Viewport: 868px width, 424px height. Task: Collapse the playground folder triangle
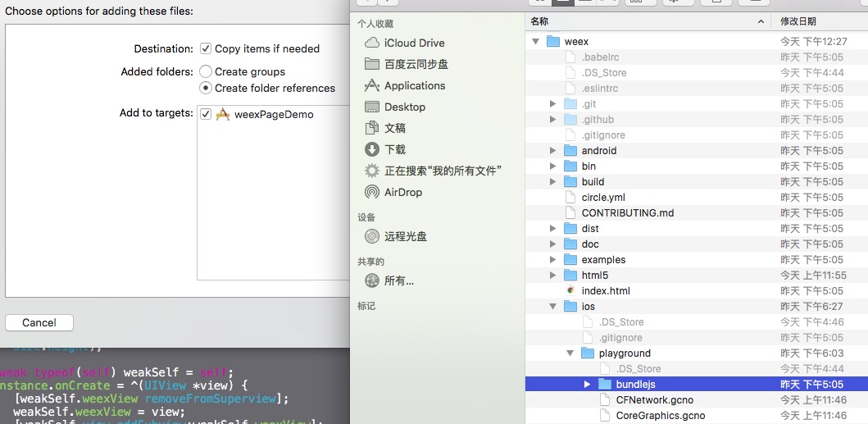pos(570,353)
